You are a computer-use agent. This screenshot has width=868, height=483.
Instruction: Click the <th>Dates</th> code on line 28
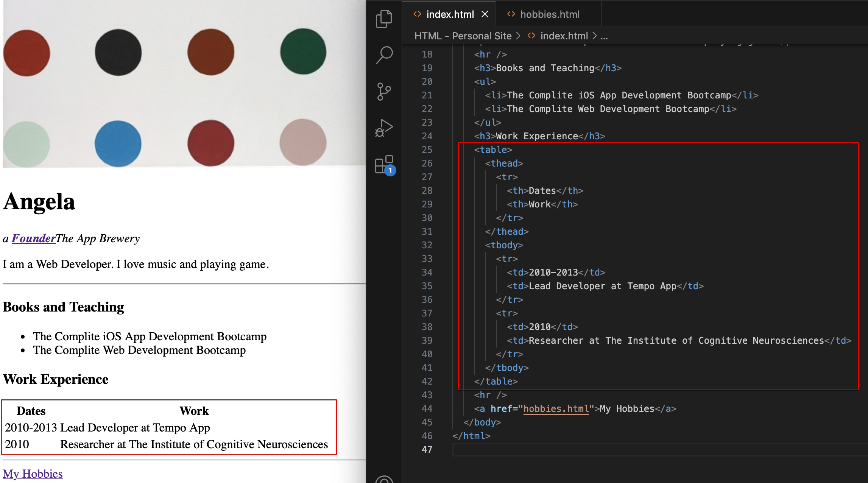[x=545, y=191]
